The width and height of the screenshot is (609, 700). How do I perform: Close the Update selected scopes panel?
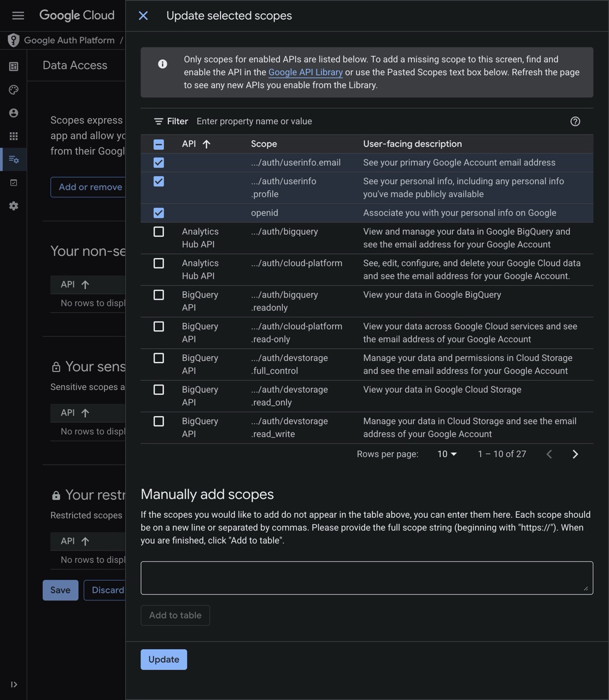tap(143, 16)
